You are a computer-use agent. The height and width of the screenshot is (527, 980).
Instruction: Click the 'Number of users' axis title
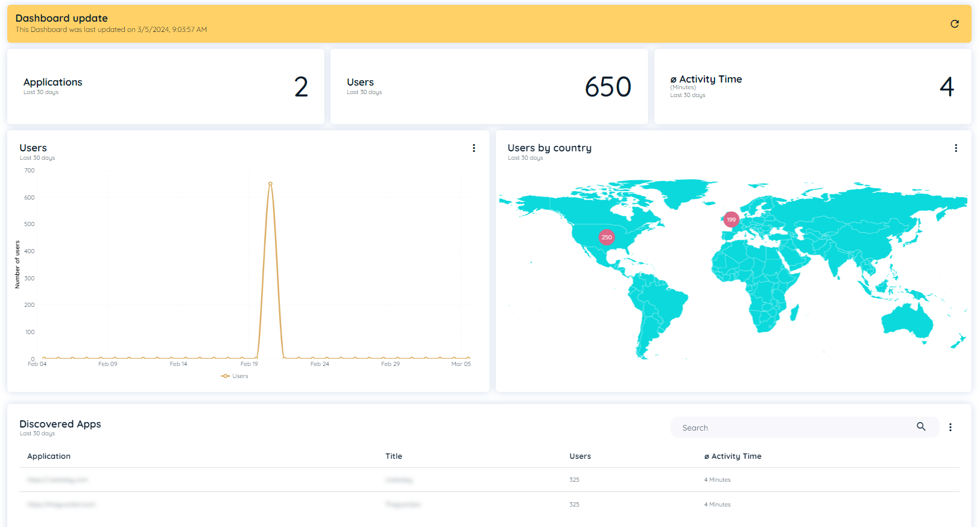17,265
